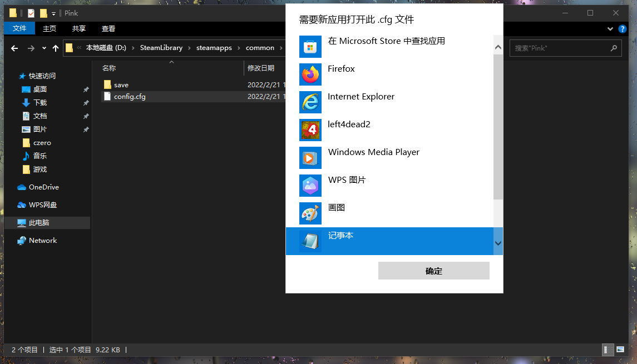This screenshot has width=637, height=364.
Task: Open the 文件 menu tab
Action: click(x=19, y=28)
